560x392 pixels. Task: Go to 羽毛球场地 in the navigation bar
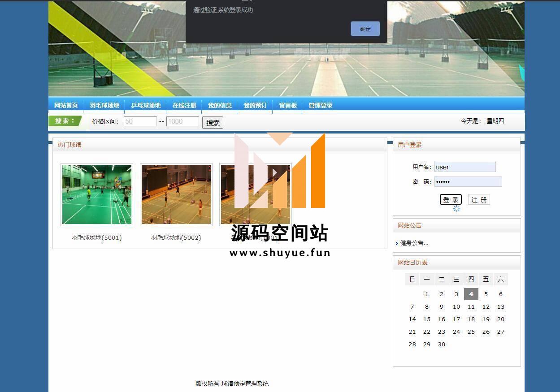point(104,105)
